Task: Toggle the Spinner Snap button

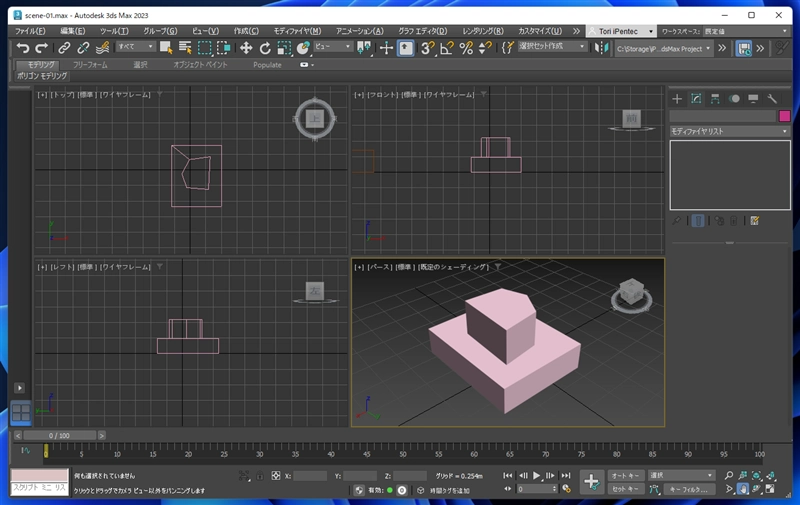Action: (x=485, y=48)
